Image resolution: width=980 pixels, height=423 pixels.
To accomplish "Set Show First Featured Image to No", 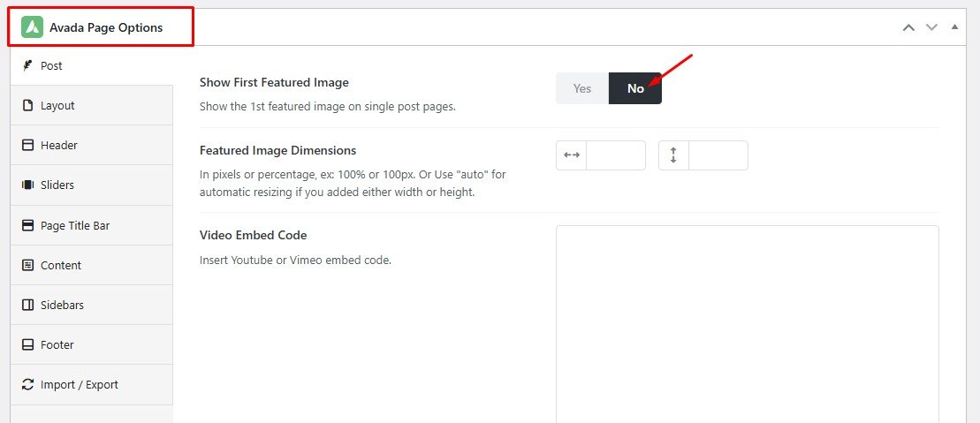I will (635, 88).
